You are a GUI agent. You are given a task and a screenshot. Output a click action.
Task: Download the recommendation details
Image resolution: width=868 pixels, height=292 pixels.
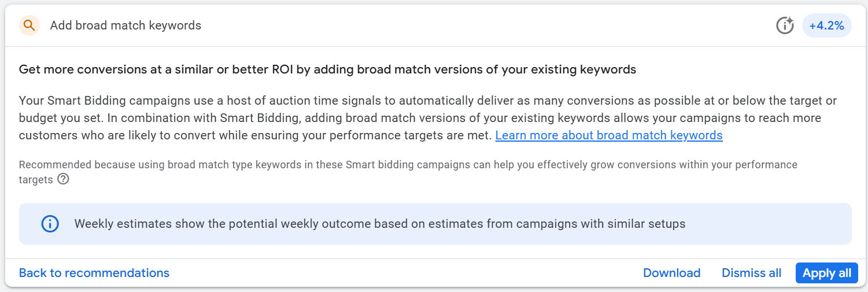point(671,273)
